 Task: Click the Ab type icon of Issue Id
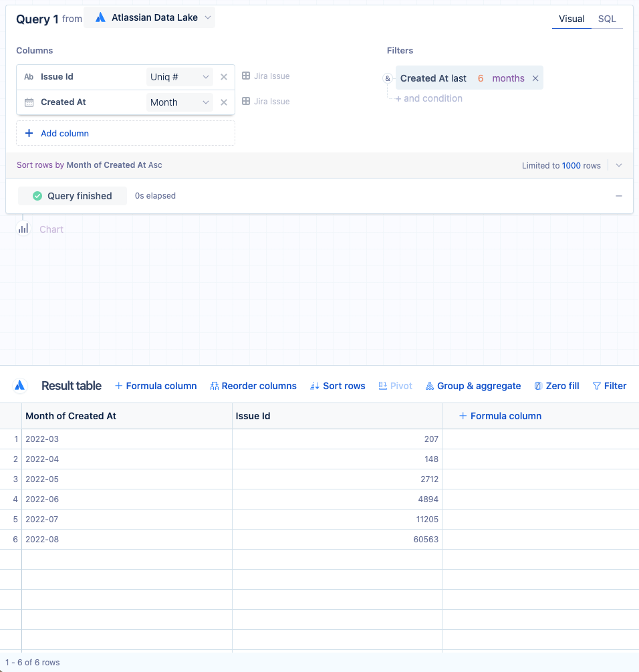tap(29, 77)
